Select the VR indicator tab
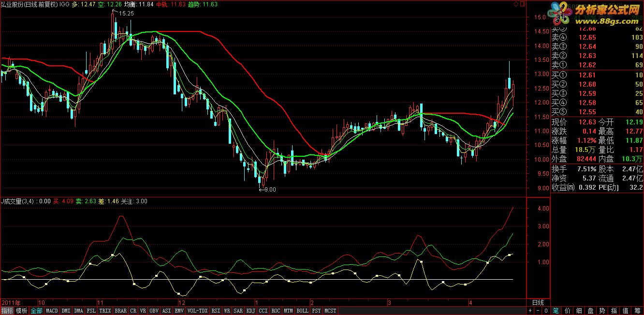The image size is (644, 315). (x=143, y=311)
